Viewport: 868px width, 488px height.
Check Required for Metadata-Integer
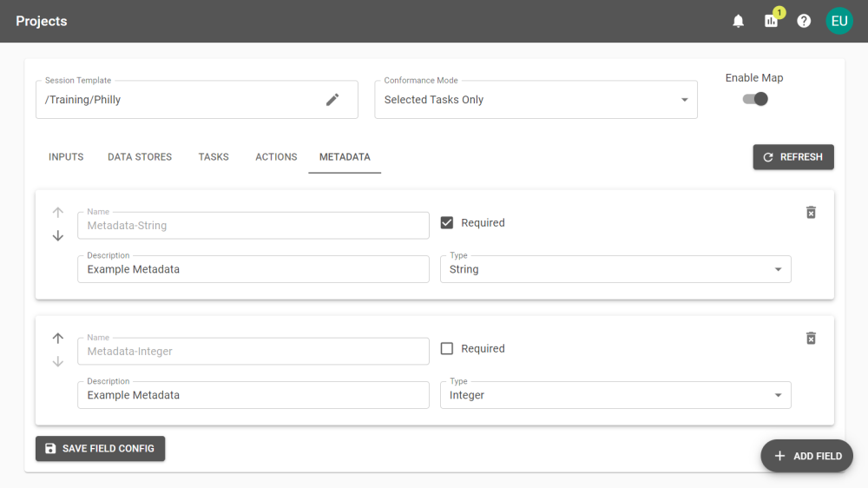pos(447,348)
